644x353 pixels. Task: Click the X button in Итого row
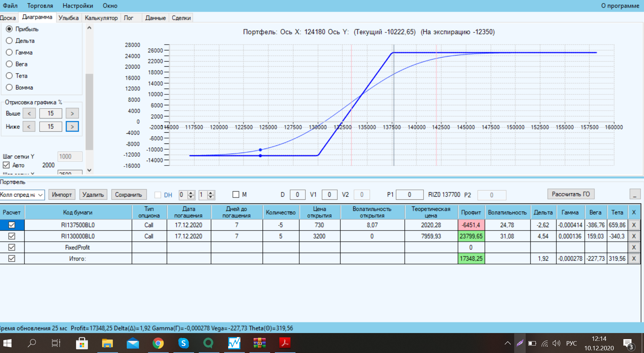pyautogui.click(x=634, y=259)
